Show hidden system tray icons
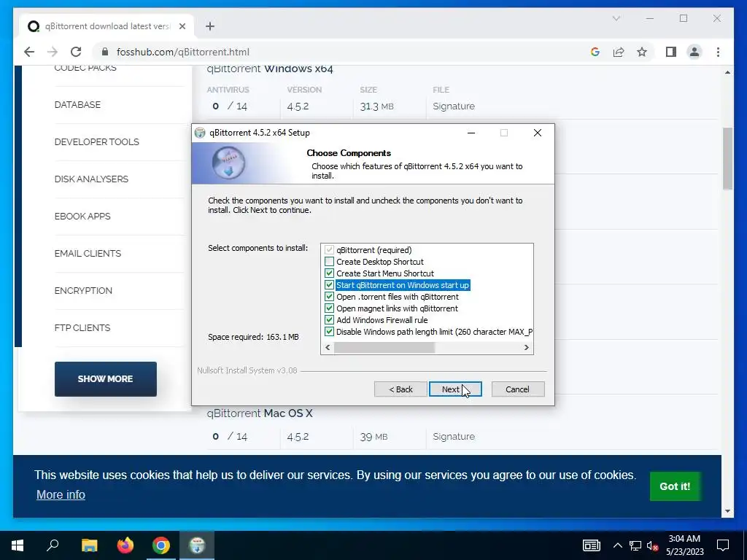747x560 pixels. (617, 545)
